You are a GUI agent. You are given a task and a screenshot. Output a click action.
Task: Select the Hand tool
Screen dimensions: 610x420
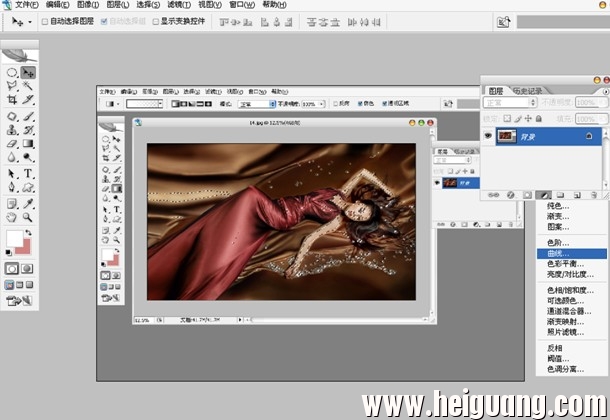[12, 217]
